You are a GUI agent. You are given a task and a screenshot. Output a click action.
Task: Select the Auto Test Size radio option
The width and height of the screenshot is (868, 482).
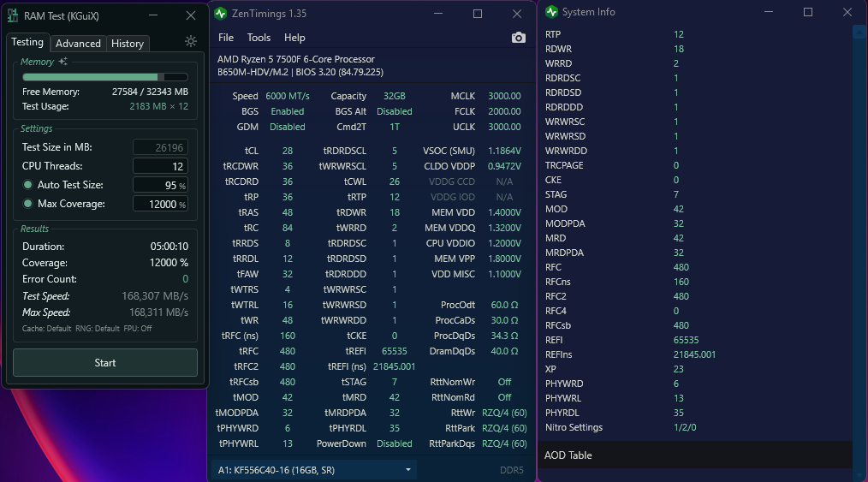coord(27,185)
